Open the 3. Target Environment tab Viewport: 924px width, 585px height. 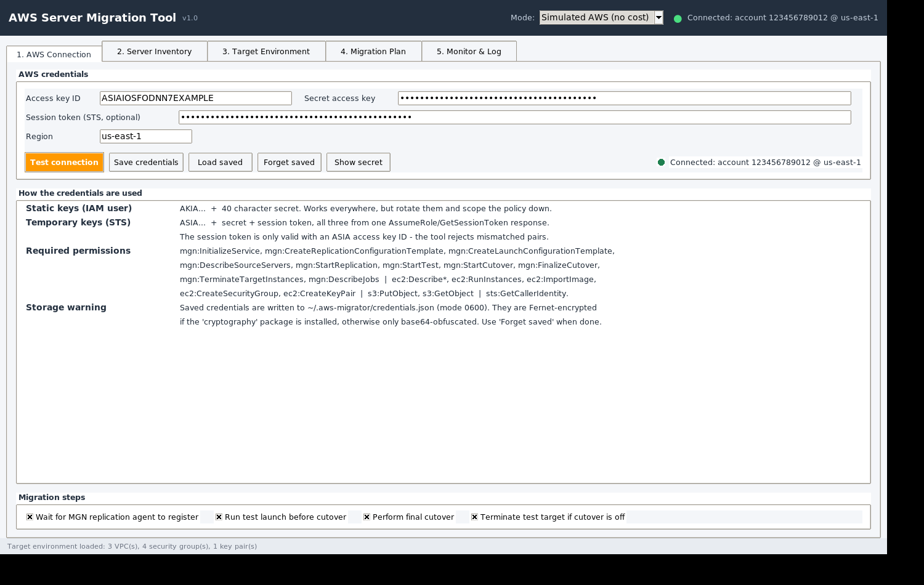pyautogui.click(x=266, y=51)
